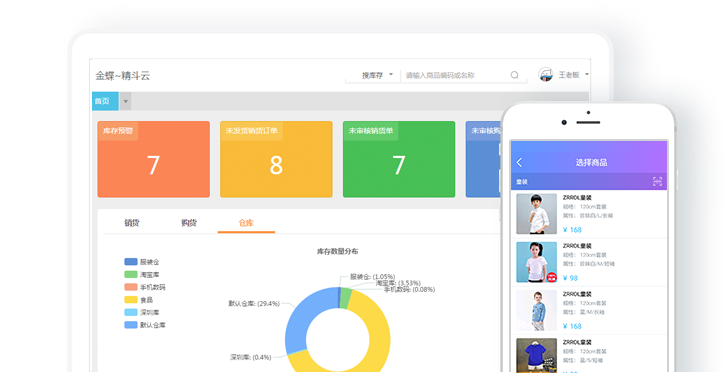Toggle the 手机数码 legend swatch
The height and width of the screenshot is (373, 728).
click(x=131, y=287)
